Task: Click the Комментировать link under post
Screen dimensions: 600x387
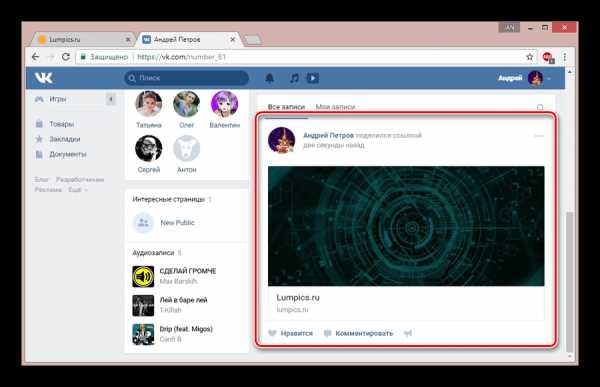Action: tap(364, 333)
